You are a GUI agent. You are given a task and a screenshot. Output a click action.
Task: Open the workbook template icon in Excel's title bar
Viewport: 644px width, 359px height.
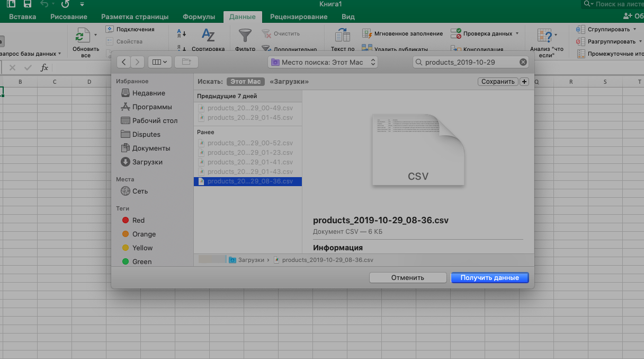[11, 4]
